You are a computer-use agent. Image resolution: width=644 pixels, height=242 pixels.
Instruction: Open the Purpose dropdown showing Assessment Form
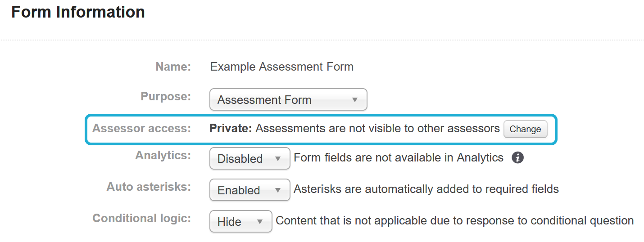288,99
